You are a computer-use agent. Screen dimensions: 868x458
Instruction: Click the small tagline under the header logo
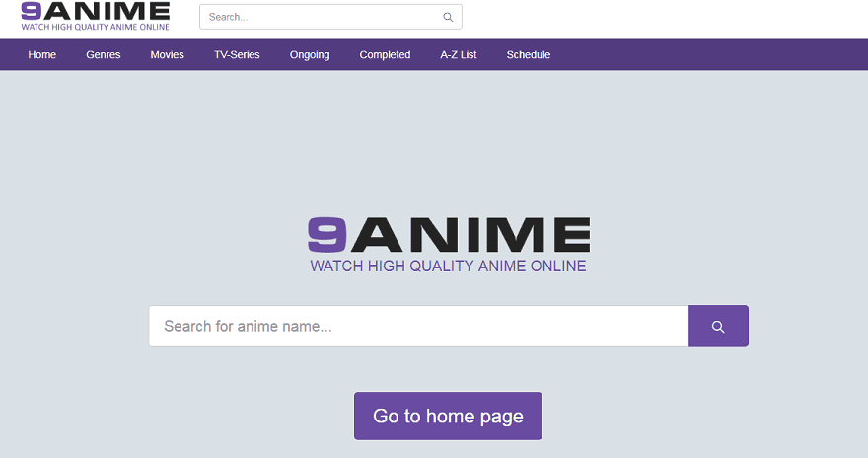pos(95,26)
